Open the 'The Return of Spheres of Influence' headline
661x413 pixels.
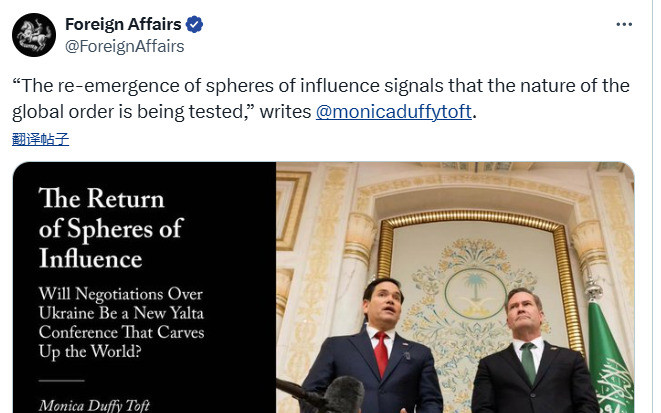[111, 228]
